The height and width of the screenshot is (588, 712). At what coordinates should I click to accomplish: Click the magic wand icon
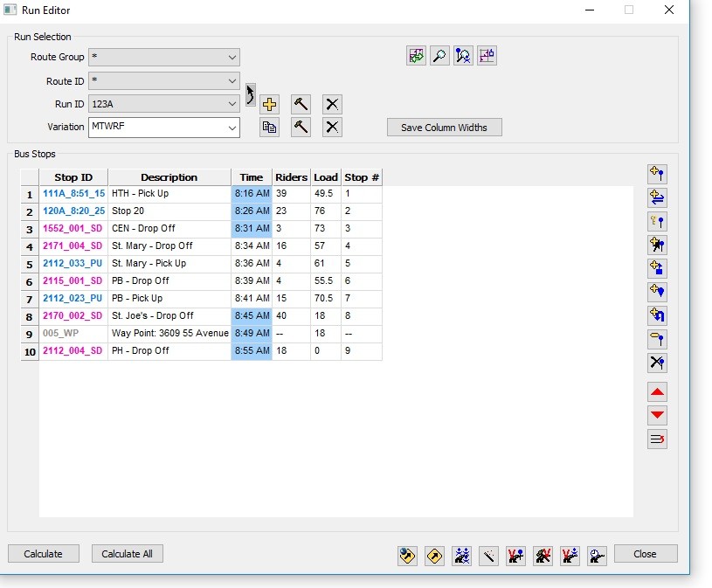coord(488,556)
